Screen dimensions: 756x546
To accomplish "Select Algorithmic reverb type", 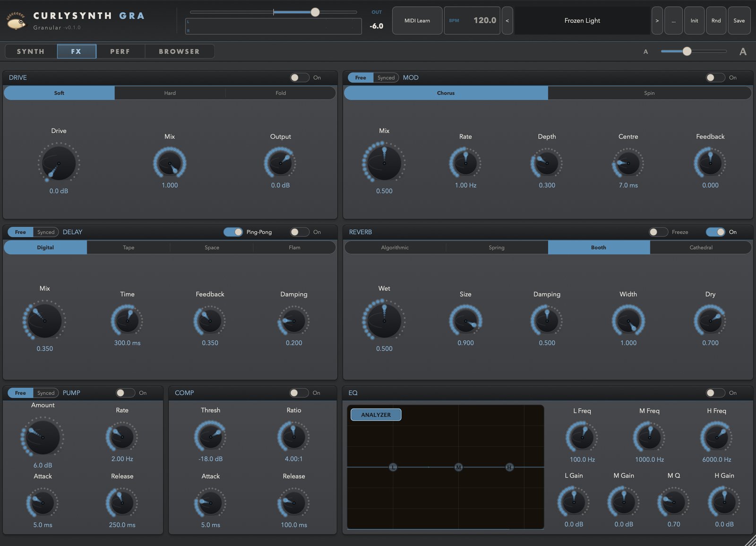I will pyautogui.click(x=395, y=248).
